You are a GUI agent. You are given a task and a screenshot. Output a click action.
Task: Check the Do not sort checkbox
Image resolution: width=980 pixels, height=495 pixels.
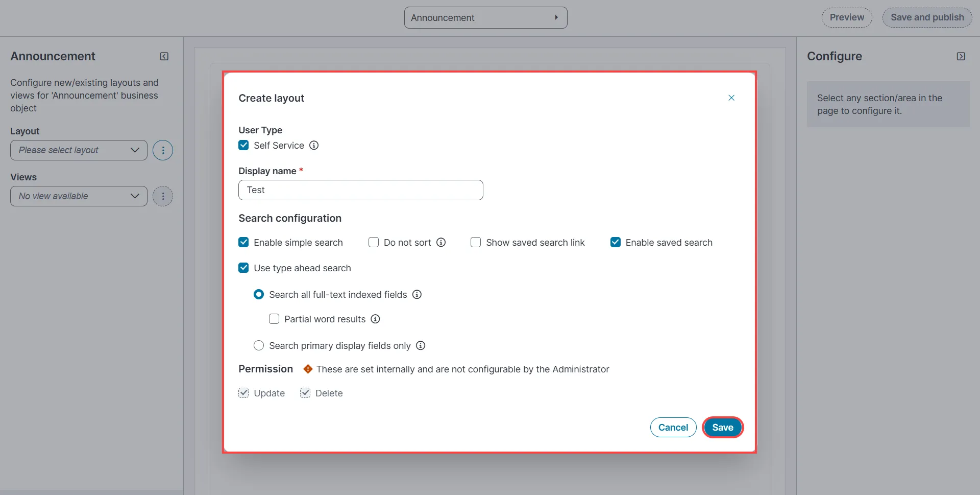[x=374, y=242]
